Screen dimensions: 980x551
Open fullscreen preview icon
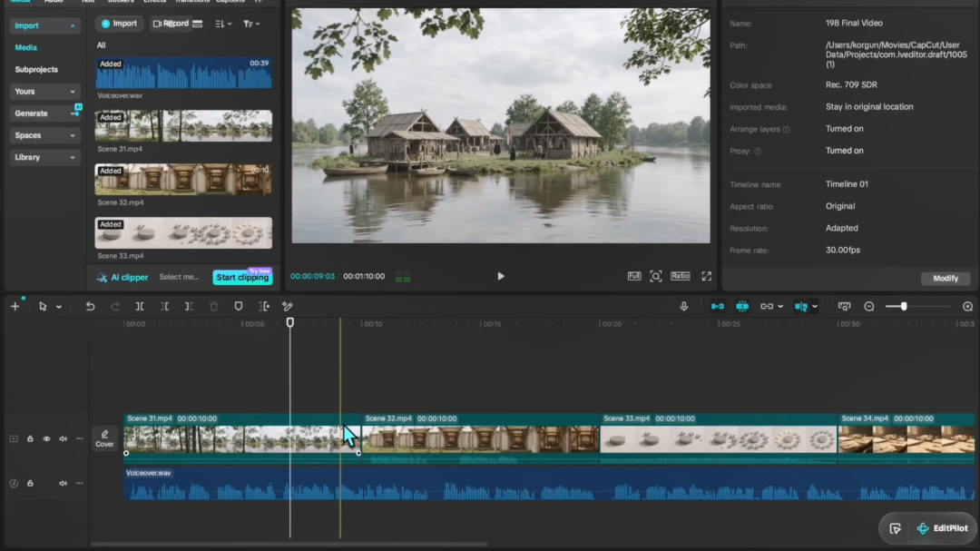[706, 276]
